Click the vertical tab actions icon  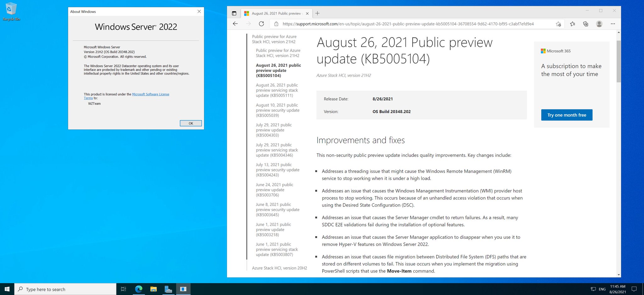234,13
